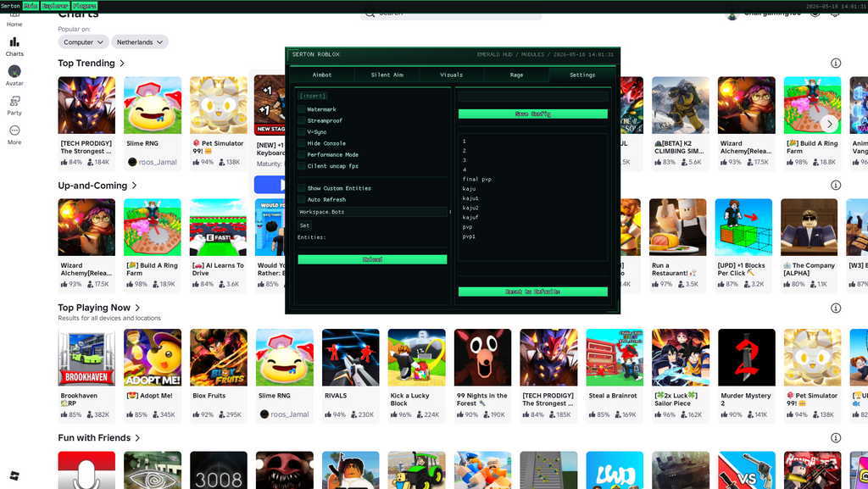
Task: Open the Steal a Brainrot thumbnail
Action: 615,358
